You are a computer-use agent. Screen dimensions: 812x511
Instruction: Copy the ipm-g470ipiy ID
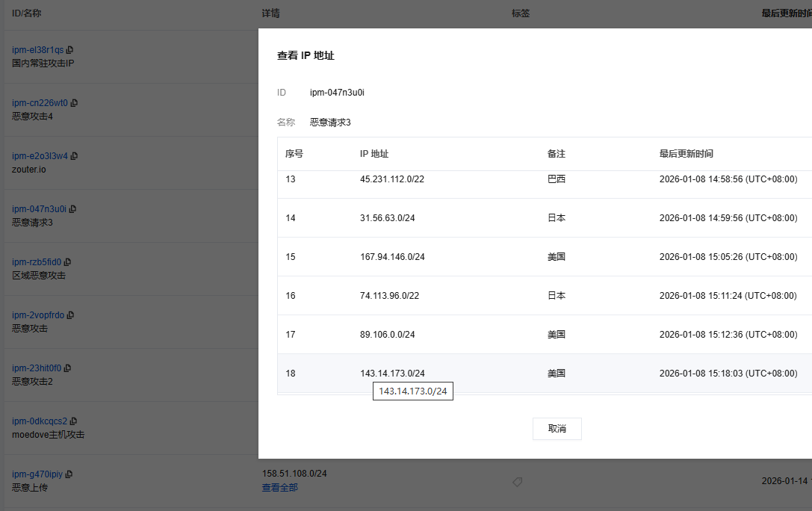point(69,474)
